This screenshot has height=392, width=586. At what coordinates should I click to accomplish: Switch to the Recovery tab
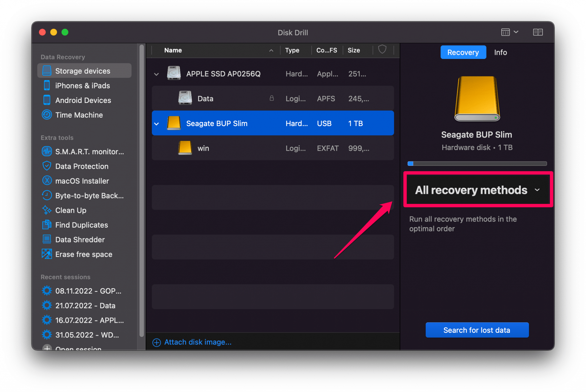coord(463,52)
